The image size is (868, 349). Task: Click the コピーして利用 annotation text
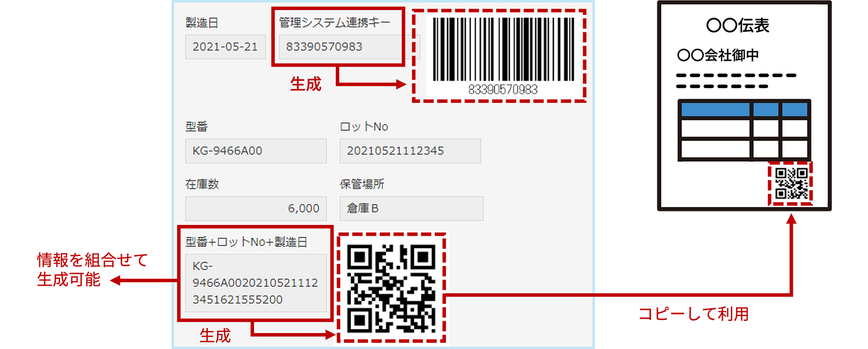(x=693, y=314)
